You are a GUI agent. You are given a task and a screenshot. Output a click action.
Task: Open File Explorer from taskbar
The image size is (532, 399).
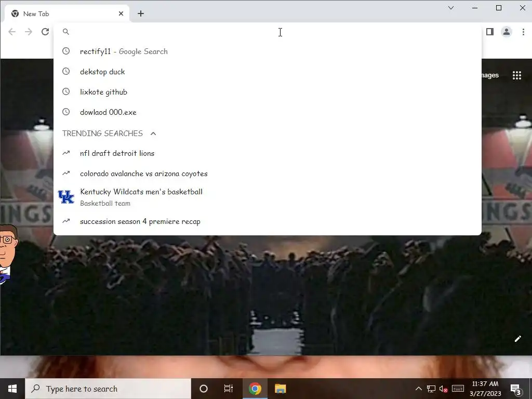[280, 389]
